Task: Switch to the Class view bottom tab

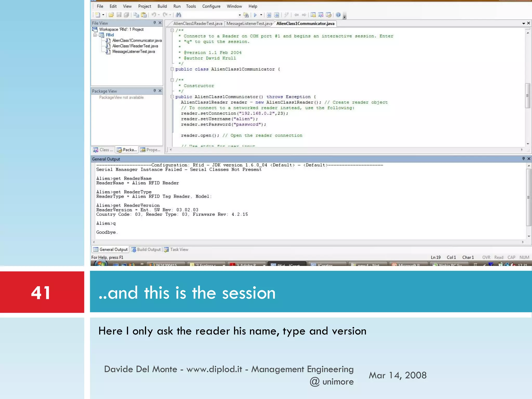Action: tap(103, 150)
